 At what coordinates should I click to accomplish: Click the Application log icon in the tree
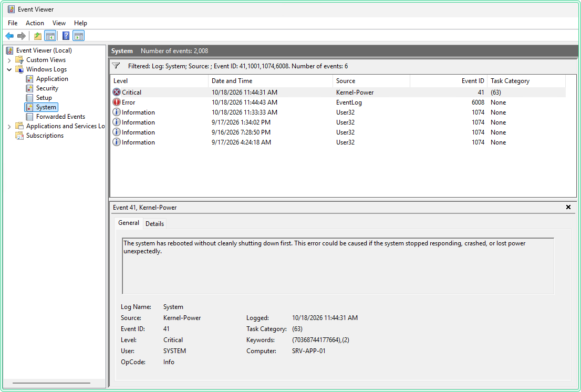[x=29, y=79]
